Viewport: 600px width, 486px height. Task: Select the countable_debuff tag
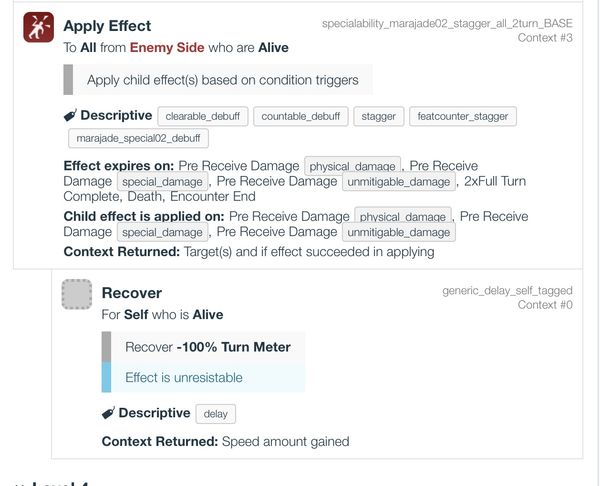pyautogui.click(x=300, y=117)
